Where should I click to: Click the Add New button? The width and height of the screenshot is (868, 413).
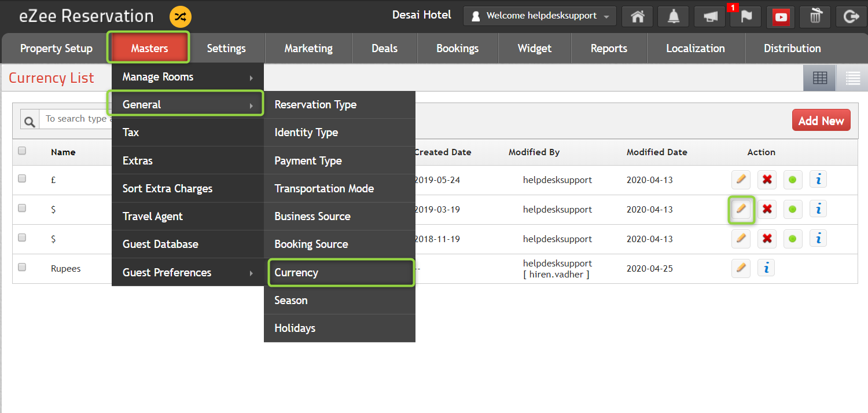tap(821, 120)
